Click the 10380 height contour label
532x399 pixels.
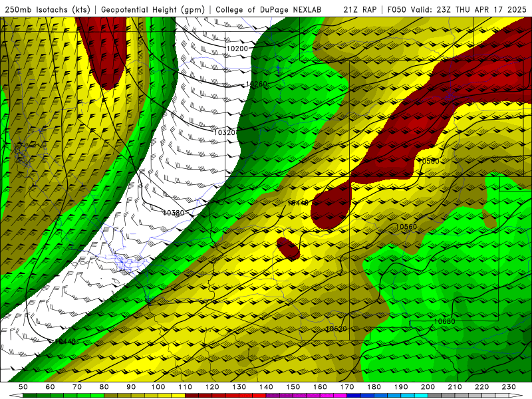174,213
